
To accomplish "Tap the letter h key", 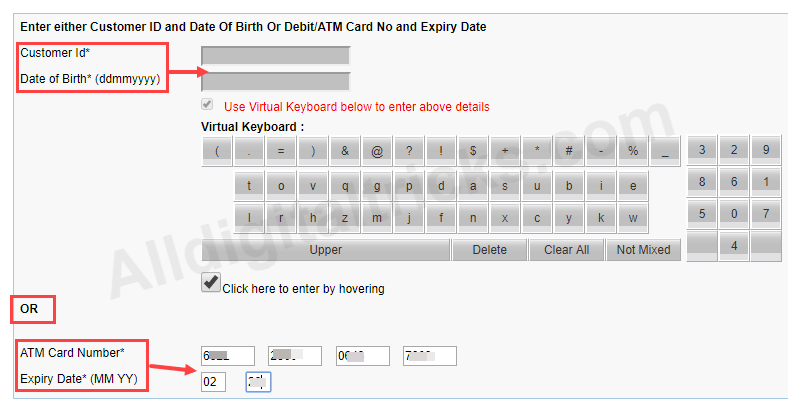I will (313, 218).
